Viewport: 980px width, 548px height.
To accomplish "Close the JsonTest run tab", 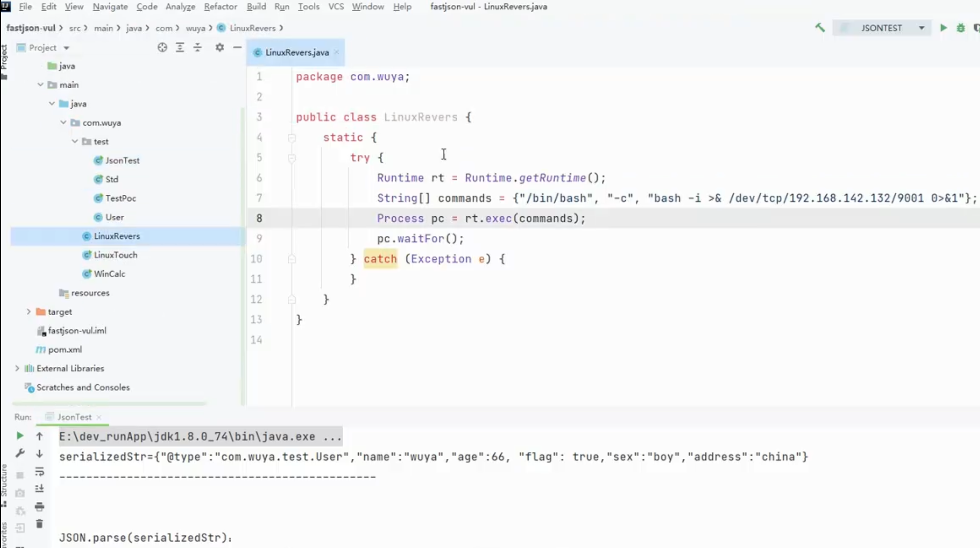I will (99, 417).
